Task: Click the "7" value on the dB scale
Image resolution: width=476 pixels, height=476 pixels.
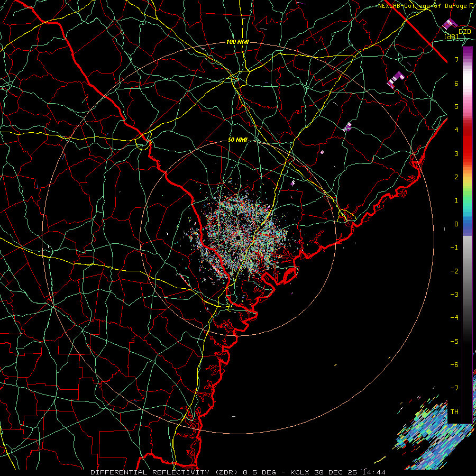Action: tap(456, 59)
